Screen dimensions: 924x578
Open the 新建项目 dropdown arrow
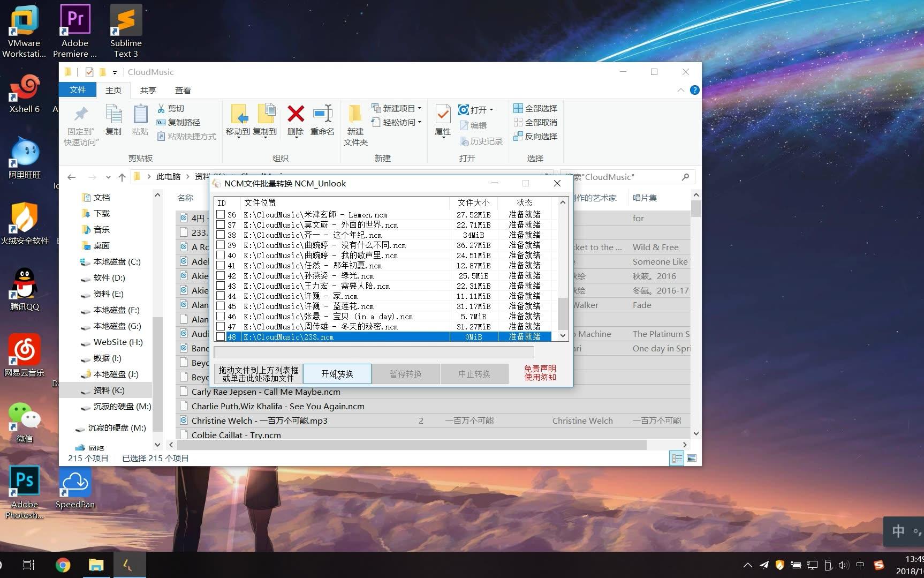tap(420, 108)
